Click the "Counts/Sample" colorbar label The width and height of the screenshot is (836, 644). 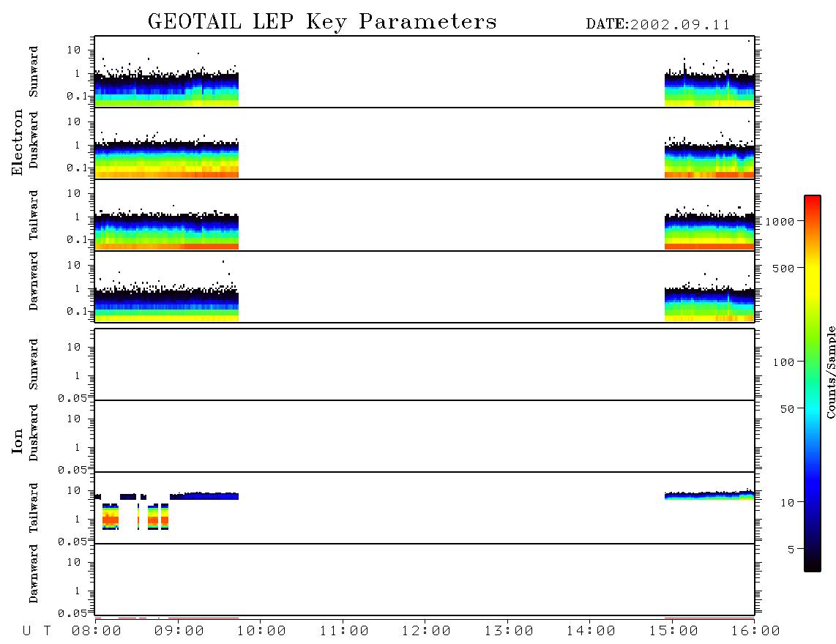click(x=830, y=372)
